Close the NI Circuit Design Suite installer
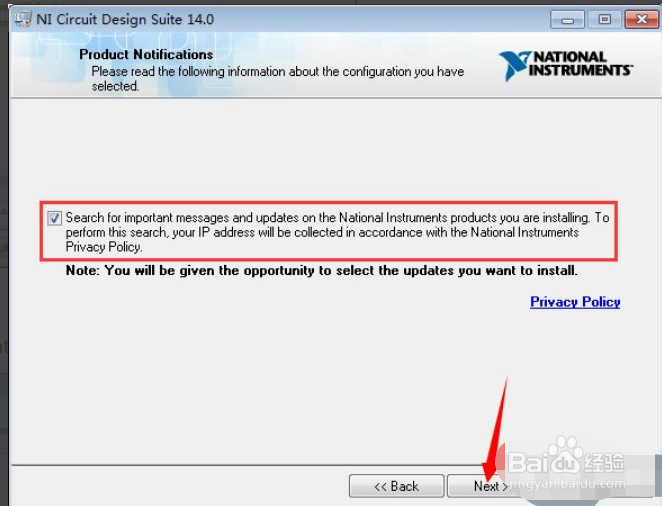The width and height of the screenshot is (662, 506). tap(641, 20)
